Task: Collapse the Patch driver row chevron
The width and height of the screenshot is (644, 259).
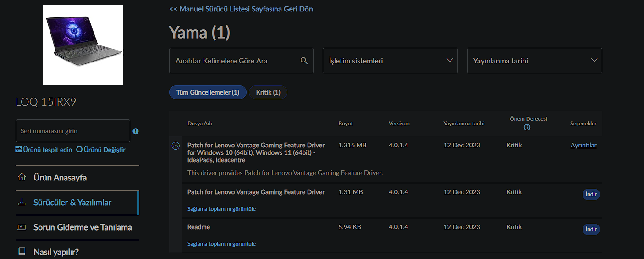Action: tap(176, 146)
